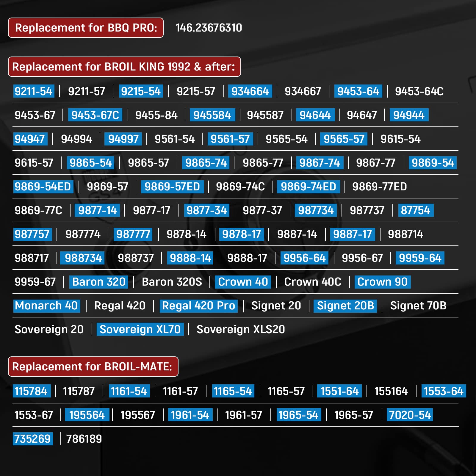Select highlighted Sovereign XL70 model

[140, 329]
